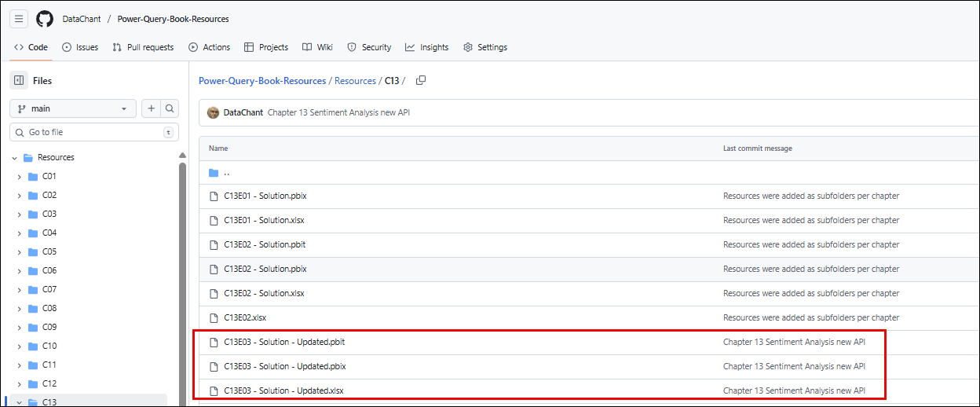980x407 pixels.
Task: Expand the C07 folder chevron
Action: (20, 289)
